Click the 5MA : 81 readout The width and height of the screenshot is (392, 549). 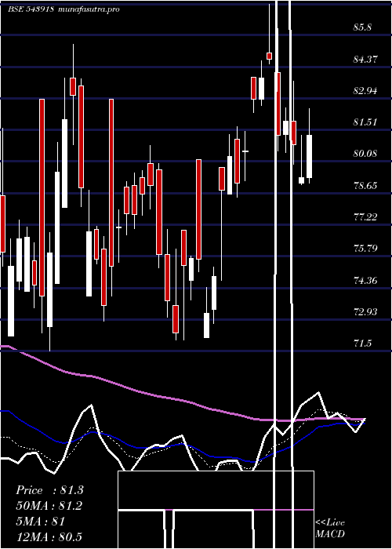pyautogui.click(x=40, y=522)
